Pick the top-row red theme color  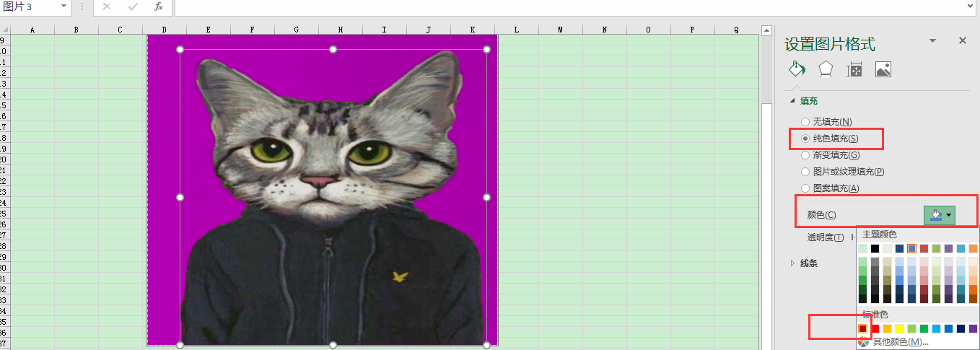coord(924,248)
